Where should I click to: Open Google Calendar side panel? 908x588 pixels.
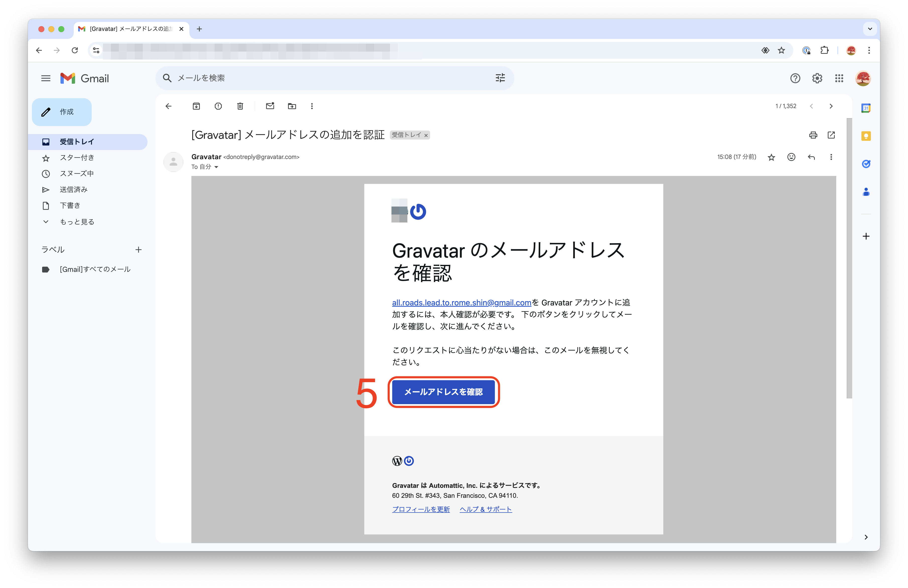[x=866, y=108]
